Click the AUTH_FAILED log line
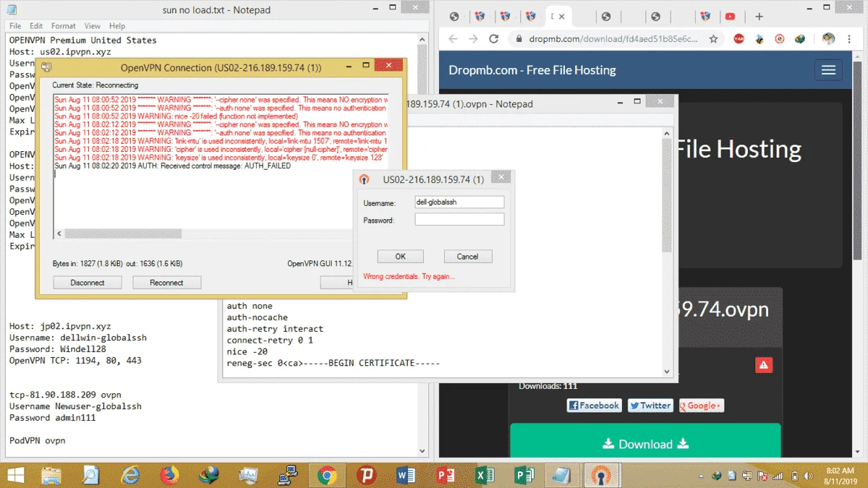Viewport: 868px width, 488px height. (x=173, y=166)
